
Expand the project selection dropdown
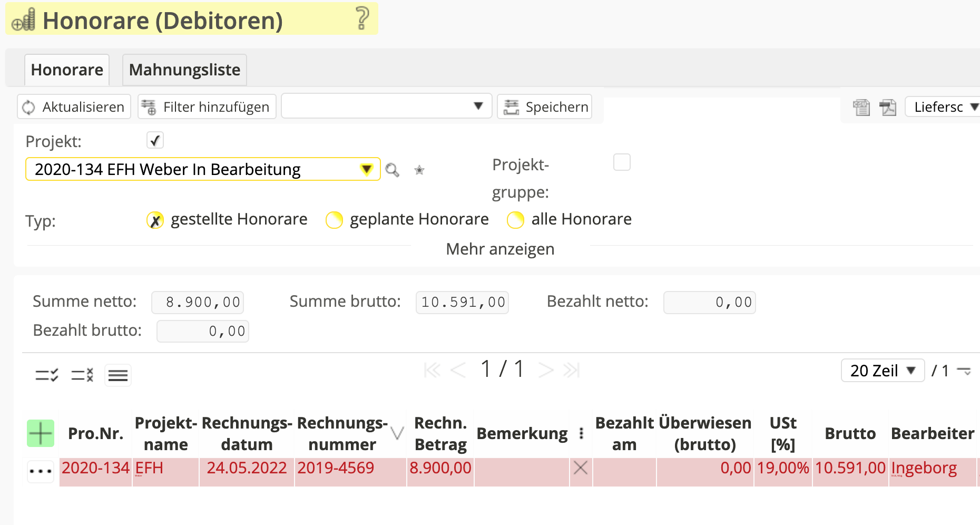click(x=366, y=169)
